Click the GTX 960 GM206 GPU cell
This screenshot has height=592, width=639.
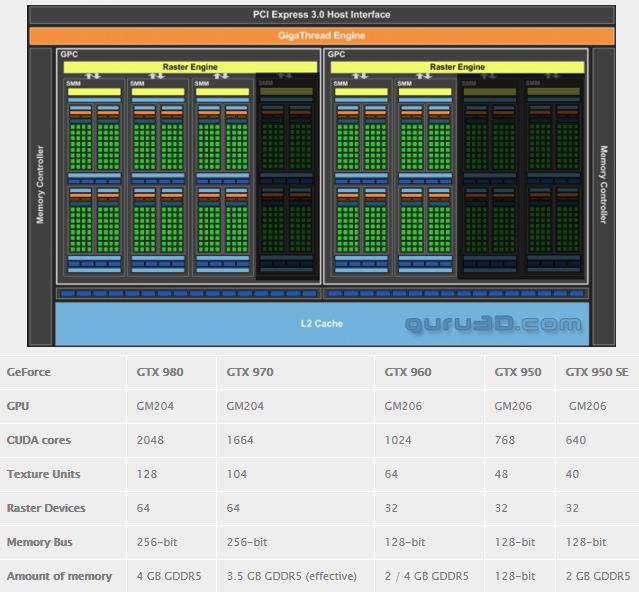pos(403,406)
